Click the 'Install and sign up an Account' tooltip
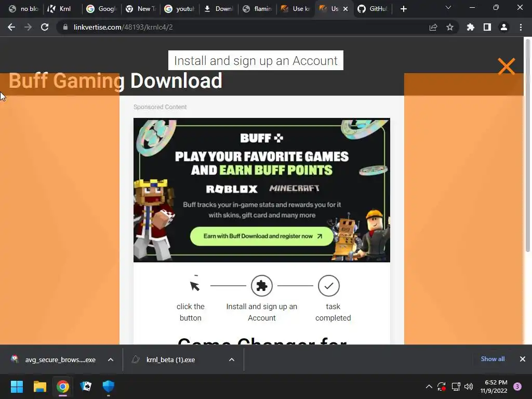This screenshot has height=399, width=532. [256, 60]
